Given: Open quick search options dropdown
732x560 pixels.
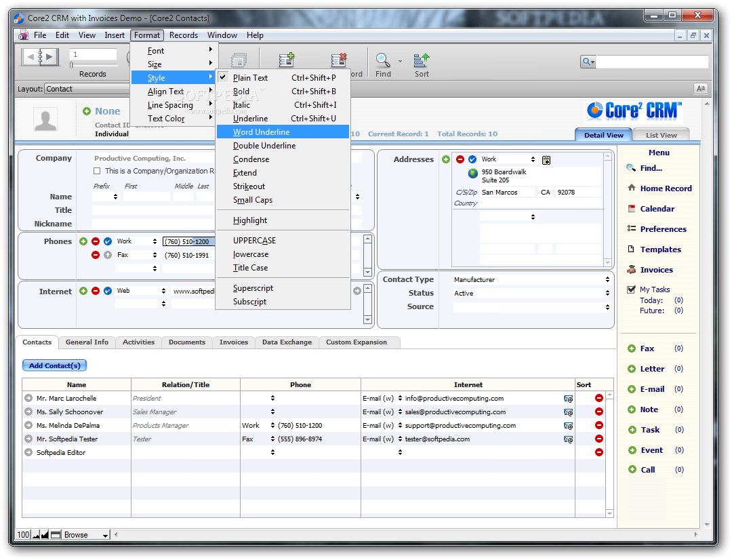Looking at the screenshot, I should pyautogui.click(x=588, y=62).
